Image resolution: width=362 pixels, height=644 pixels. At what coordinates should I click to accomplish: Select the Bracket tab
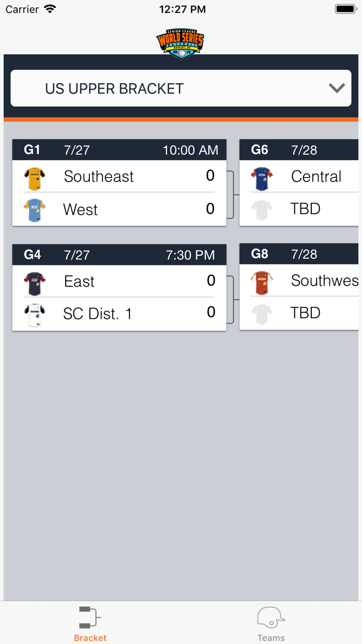click(x=90, y=624)
